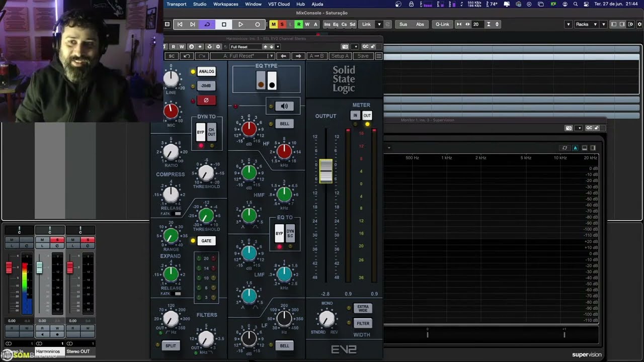
Task: Toggle the ANALOG button on
Action: pyautogui.click(x=206, y=71)
